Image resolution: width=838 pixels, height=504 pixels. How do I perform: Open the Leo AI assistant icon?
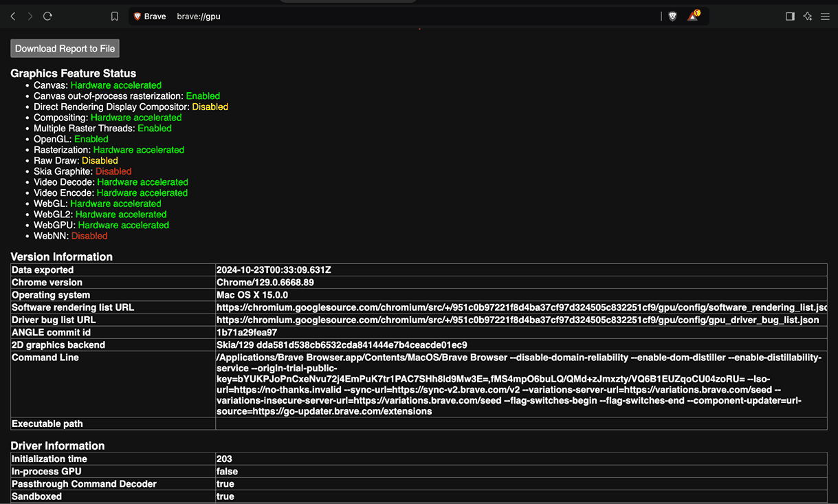pyautogui.click(x=808, y=17)
